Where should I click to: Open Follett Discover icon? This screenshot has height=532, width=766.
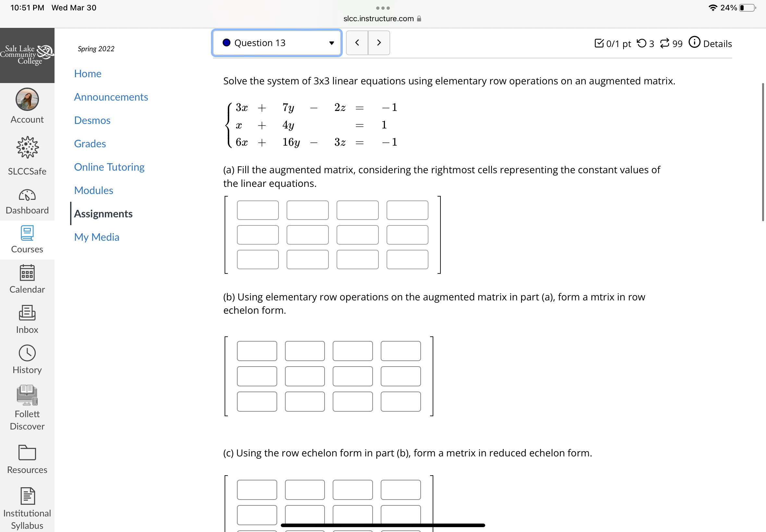tap(27, 395)
